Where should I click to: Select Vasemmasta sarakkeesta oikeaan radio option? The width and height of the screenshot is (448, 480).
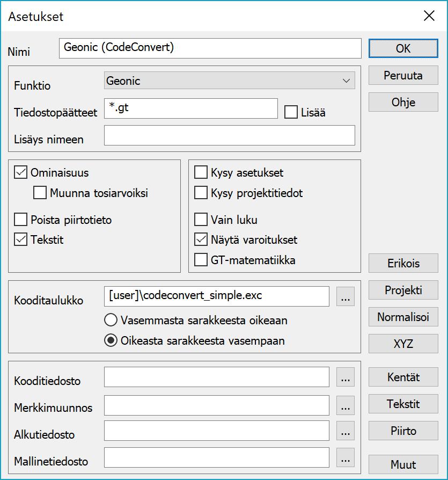point(111,320)
